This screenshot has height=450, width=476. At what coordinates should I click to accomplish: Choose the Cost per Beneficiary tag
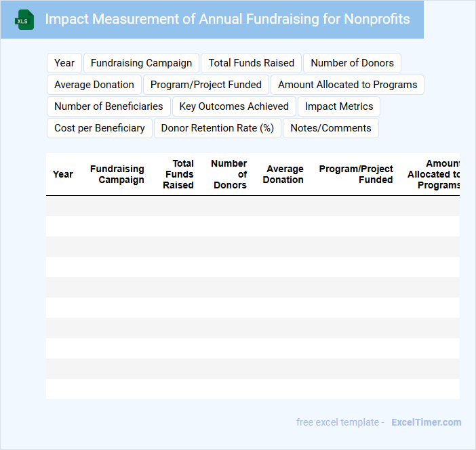[100, 128]
